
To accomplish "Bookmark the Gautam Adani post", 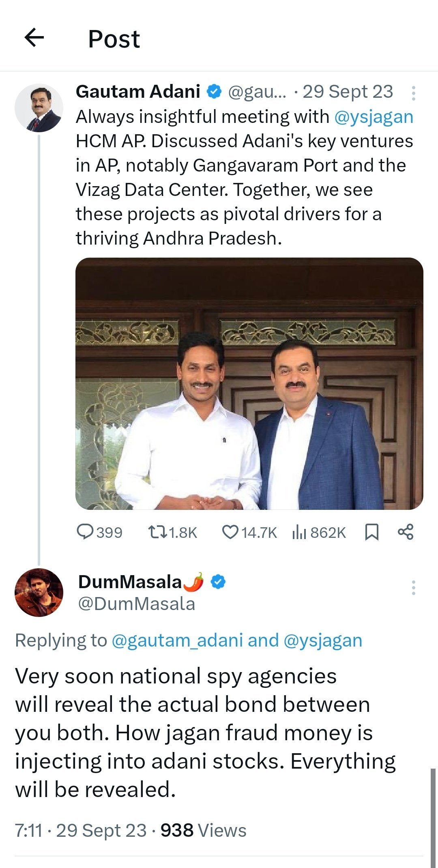I will click(371, 532).
